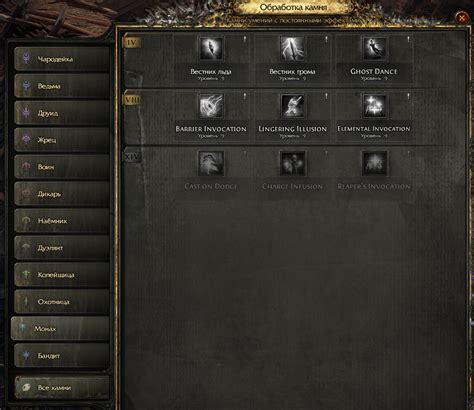Pick the Lingering Illusion gem icon
Image resolution: width=474 pixels, height=410 pixels.
pyautogui.click(x=292, y=106)
